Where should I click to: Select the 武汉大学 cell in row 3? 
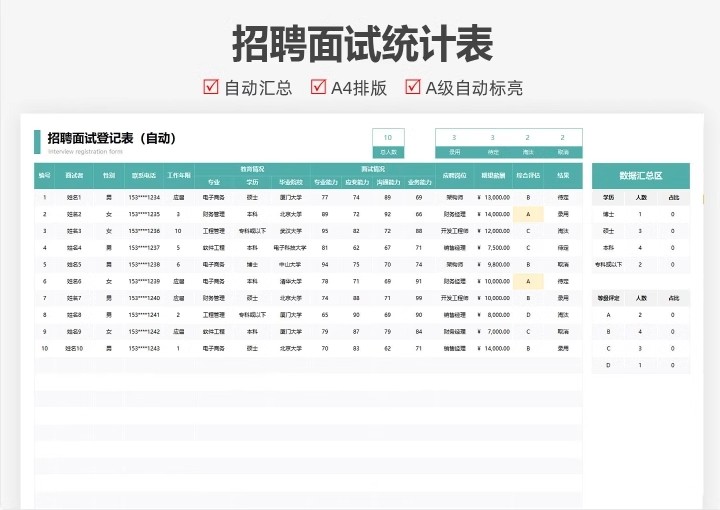(x=290, y=231)
